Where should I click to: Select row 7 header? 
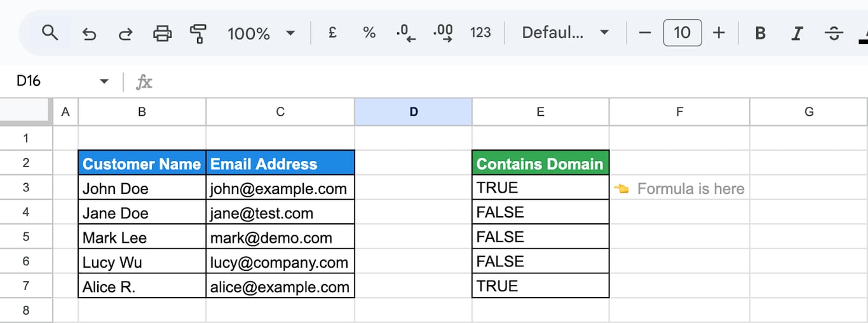26,285
